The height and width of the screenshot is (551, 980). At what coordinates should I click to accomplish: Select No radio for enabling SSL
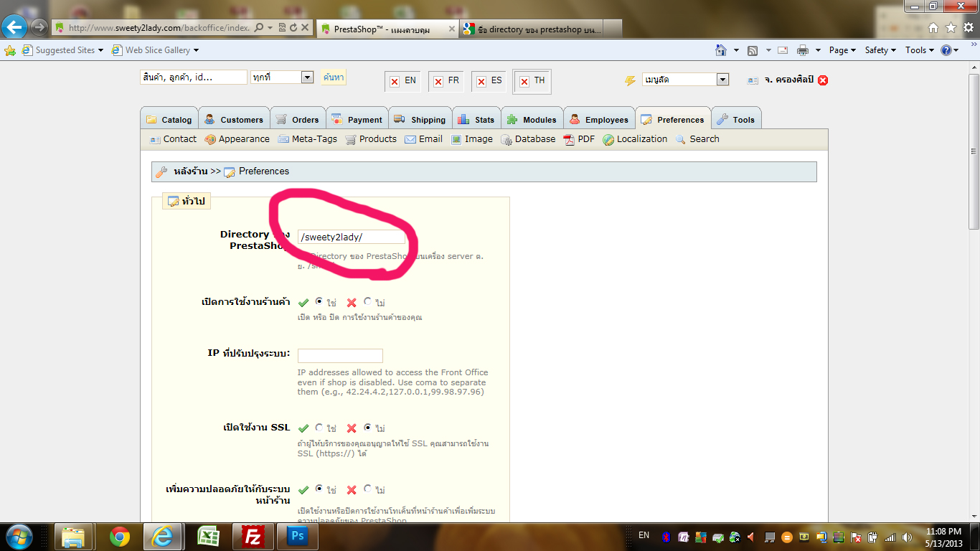[368, 428]
